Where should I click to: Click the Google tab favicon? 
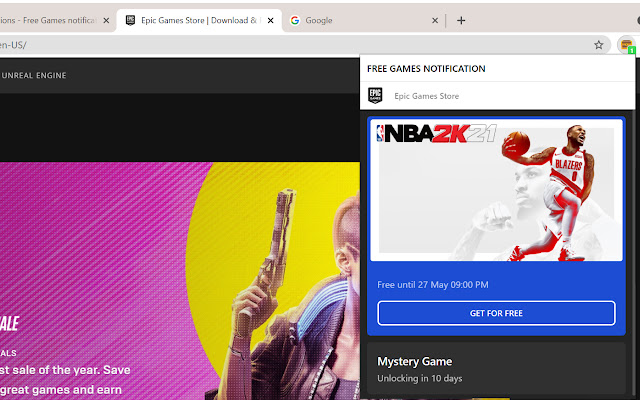295,20
